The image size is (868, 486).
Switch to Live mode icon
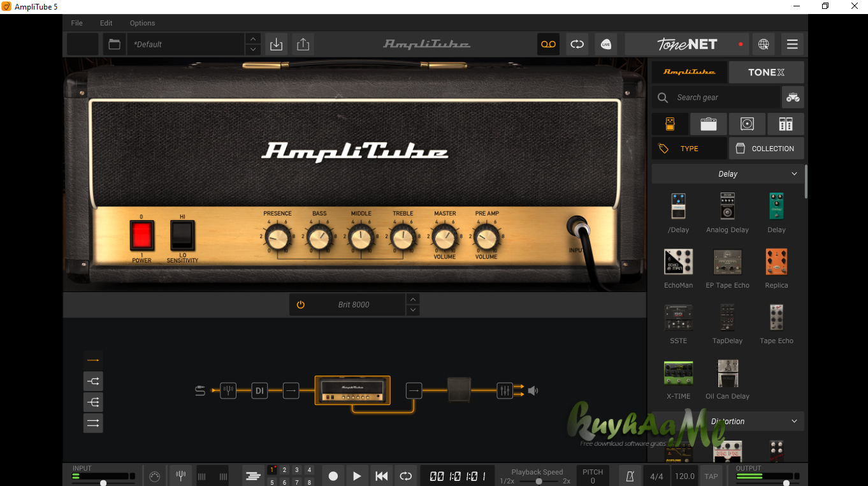point(605,45)
